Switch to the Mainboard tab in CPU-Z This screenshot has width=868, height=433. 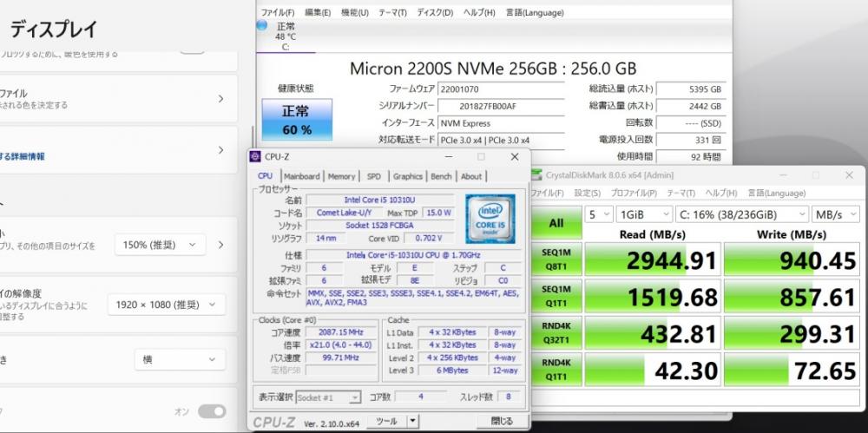coord(302,176)
